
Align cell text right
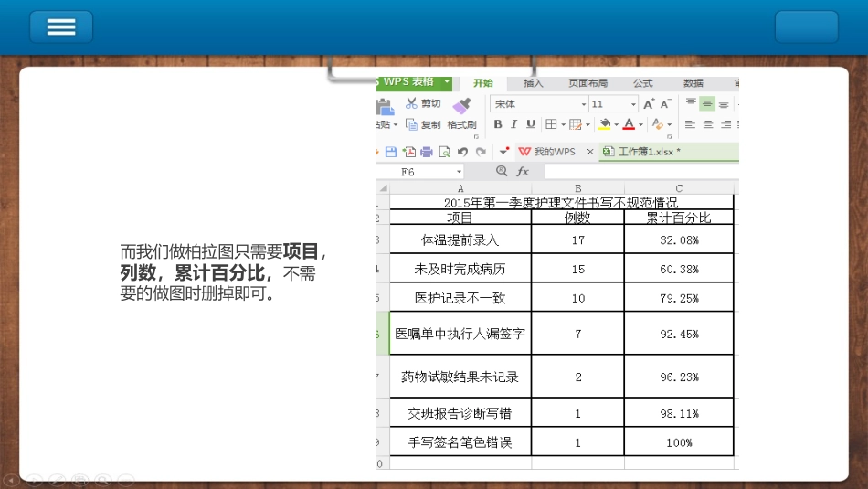725,124
